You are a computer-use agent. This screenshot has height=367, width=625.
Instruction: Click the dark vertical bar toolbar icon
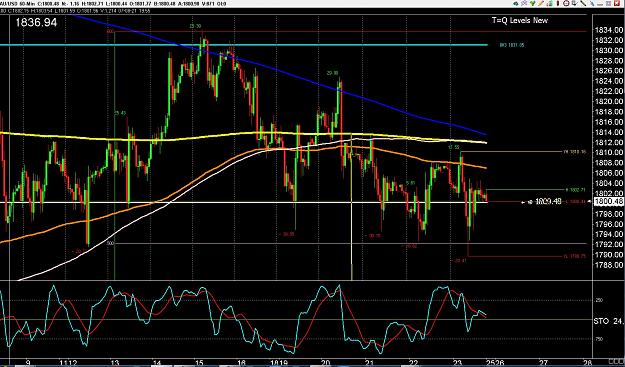click(558, 4)
